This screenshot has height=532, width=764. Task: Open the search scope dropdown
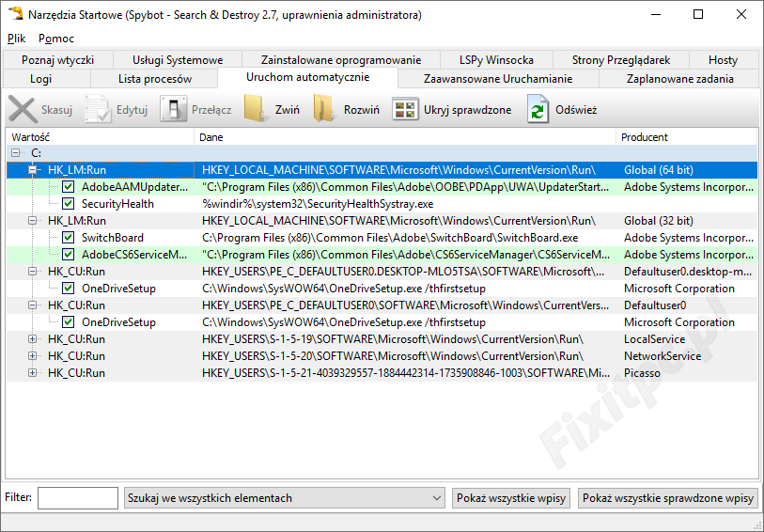point(285,498)
